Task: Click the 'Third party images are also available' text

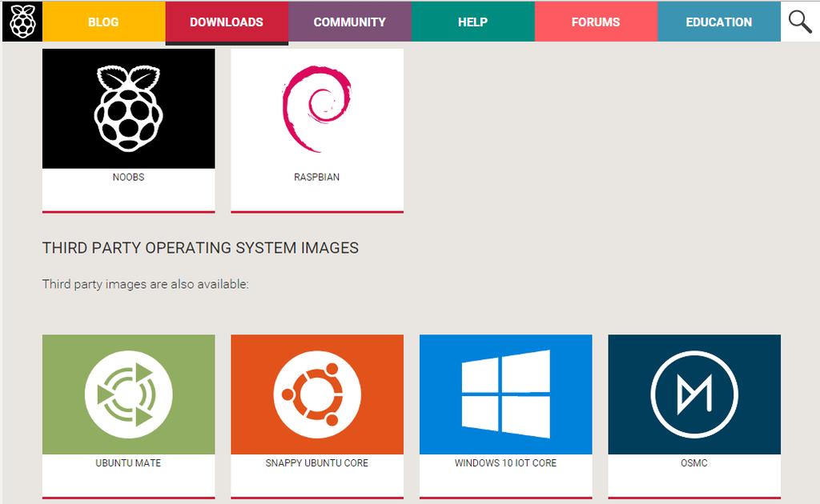Action: point(146,284)
